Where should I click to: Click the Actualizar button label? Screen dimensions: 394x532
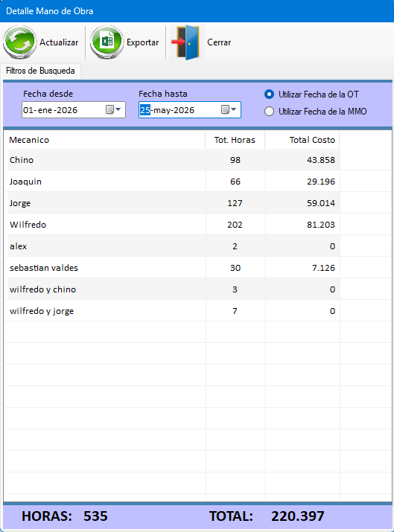pyautogui.click(x=59, y=42)
